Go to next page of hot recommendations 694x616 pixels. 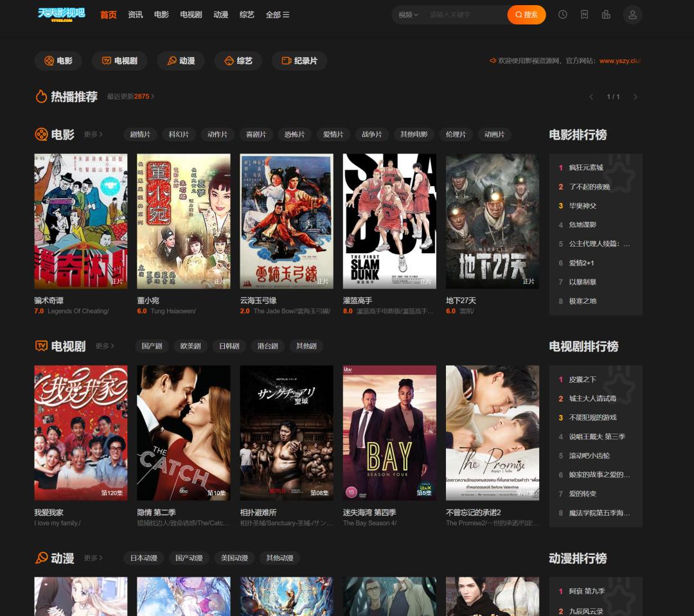coord(635,96)
